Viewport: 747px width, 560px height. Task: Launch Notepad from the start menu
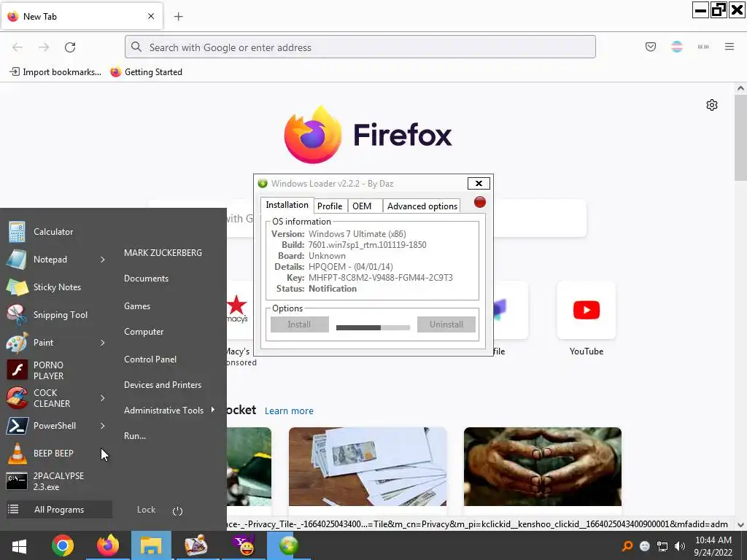tap(50, 260)
